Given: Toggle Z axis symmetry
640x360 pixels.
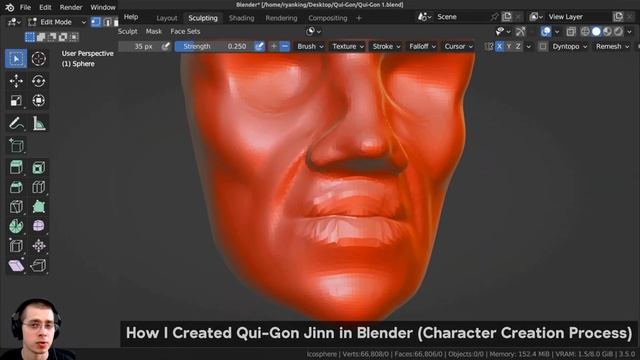Looking at the screenshot, I should (x=518, y=47).
